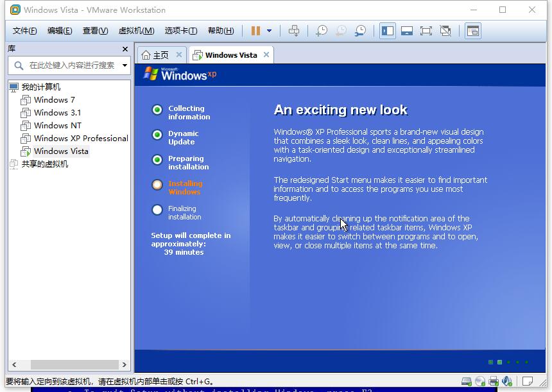
Task: Click the 'An exciting new look' heading
Action: pyautogui.click(x=340, y=110)
